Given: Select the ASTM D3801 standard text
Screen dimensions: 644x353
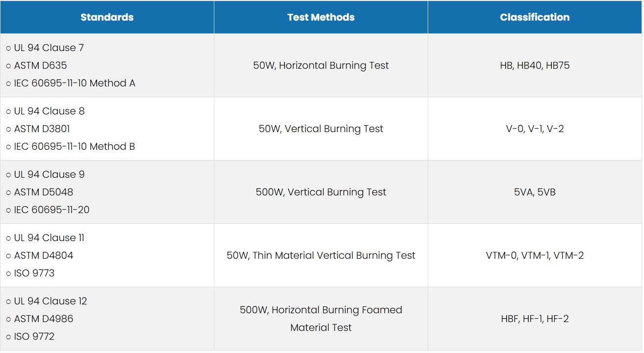Looking at the screenshot, I should 42,129.
